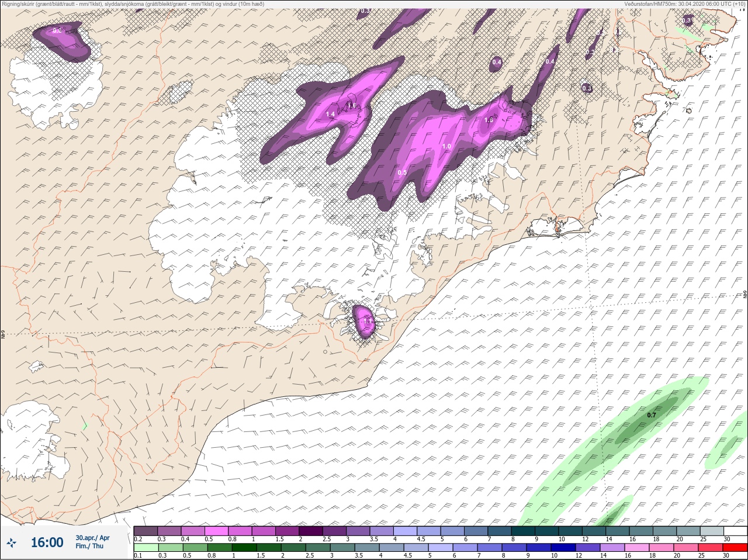Click the 1.0 snowfall value on map
The width and height of the screenshot is (748, 560).
pos(446,146)
